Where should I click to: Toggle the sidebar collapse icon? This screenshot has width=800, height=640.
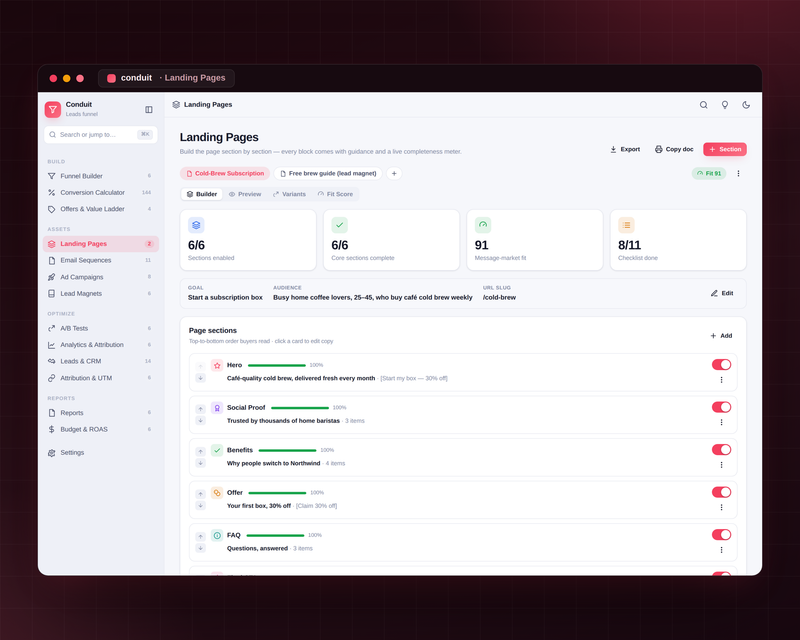pyautogui.click(x=148, y=110)
